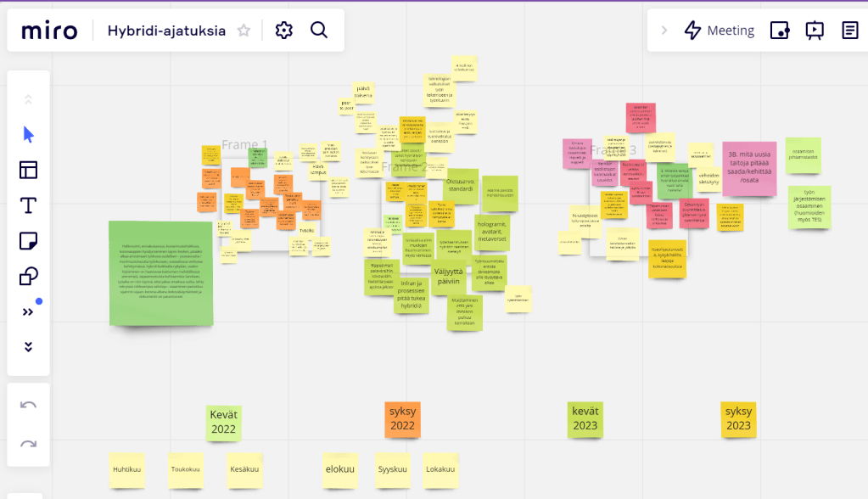Select the Text tool
This screenshot has height=499, width=868.
pos(28,205)
